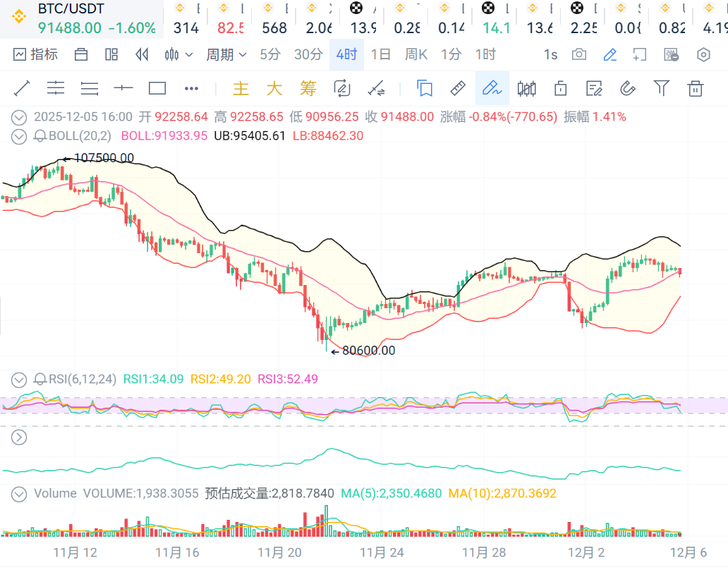This screenshot has width=728, height=572.
Task: Open the 周期 period dropdown
Action: [226, 54]
